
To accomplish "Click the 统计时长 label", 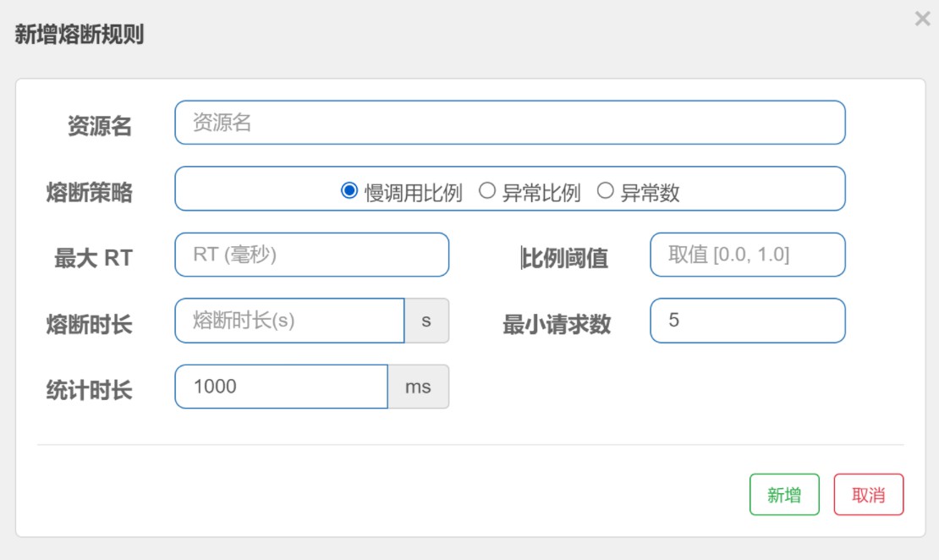I will point(89,391).
